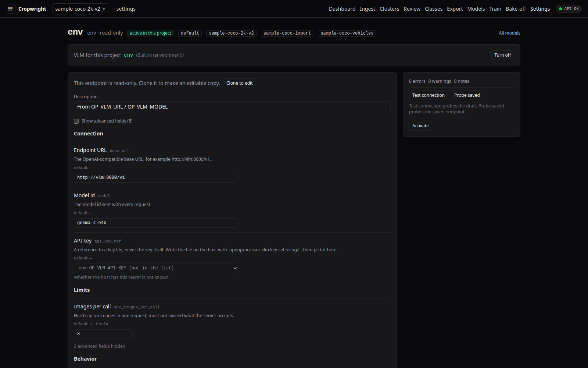Open the sample-coco-2k-v2 project dropdown

pyautogui.click(x=80, y=9)
